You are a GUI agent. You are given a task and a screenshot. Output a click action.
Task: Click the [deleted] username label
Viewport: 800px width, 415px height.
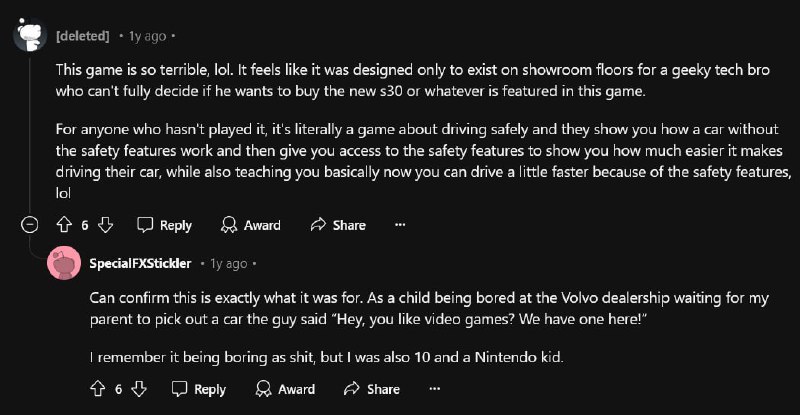tap(83, 36)
